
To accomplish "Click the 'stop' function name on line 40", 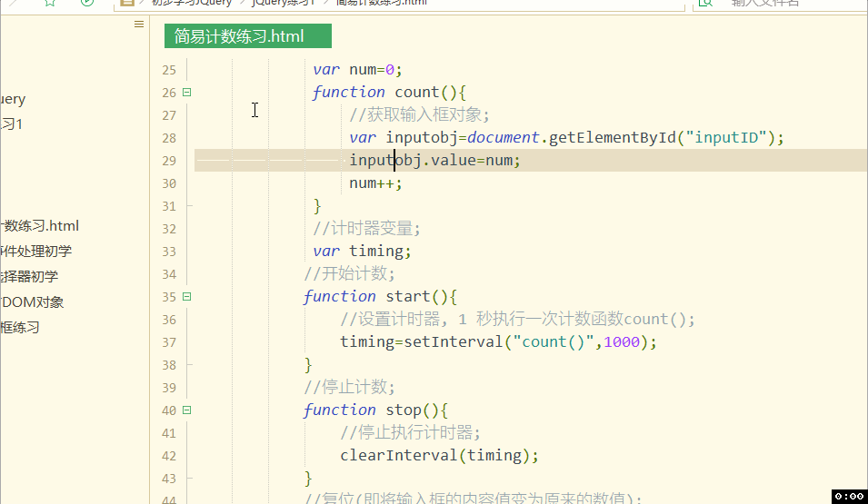I will (x=403, y=410).
